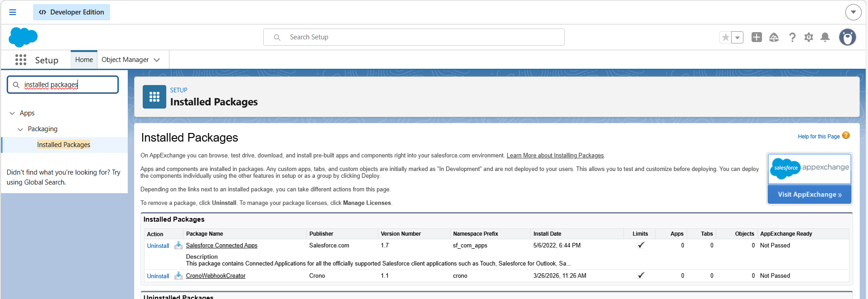
Task: Click the sf_com_apps namespace cell
Action: point(470,246)
